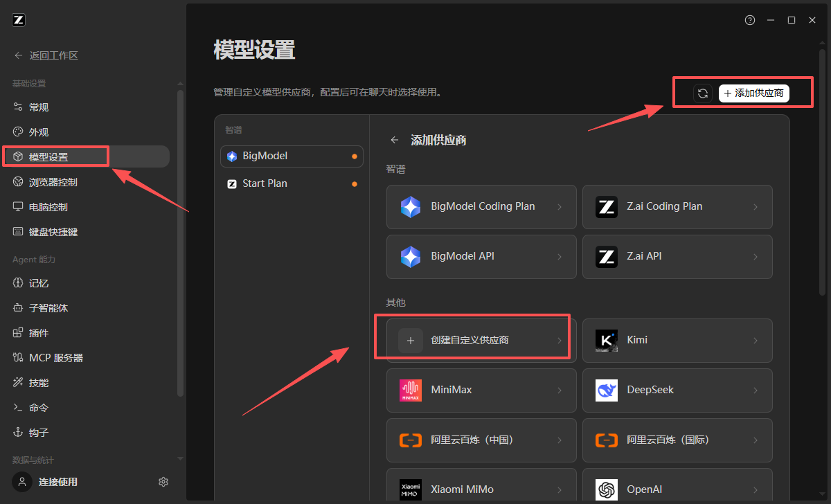Expand chevron on BigModel Coding Plan

click(x=560, y=207)
